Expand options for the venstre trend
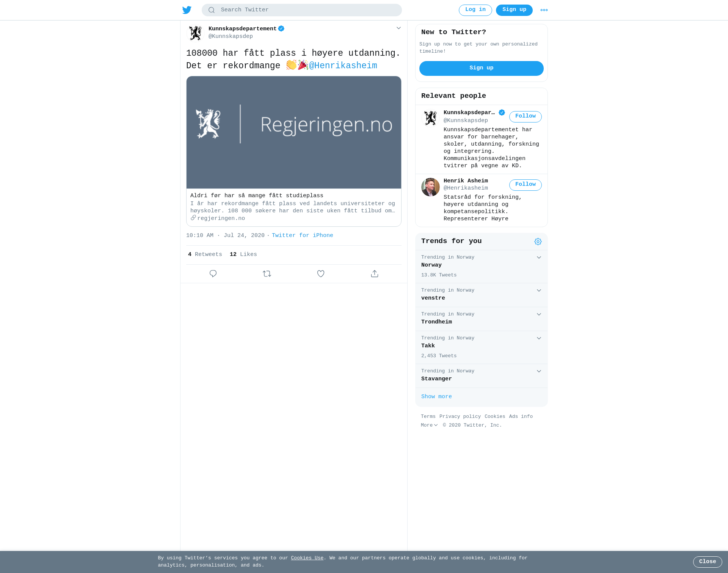This screenshot has height=573, width=728. [539, 290]
